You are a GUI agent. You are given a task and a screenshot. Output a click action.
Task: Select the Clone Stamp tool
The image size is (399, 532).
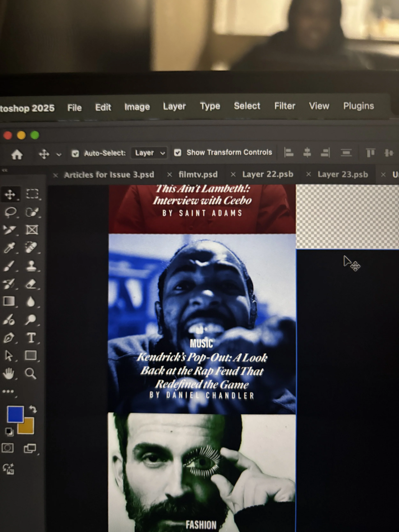(x=31, y=266)
